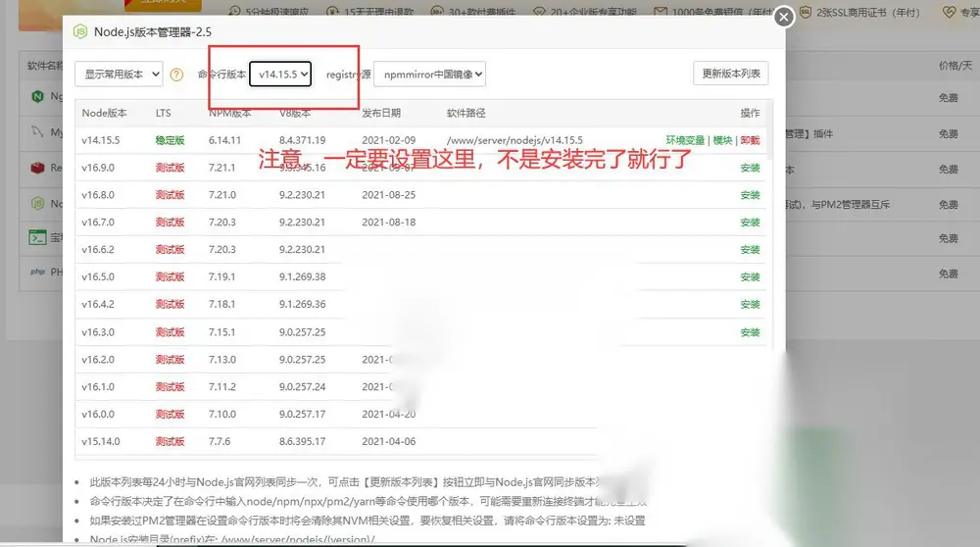Open the 命令行版本 v14.15.5 dropdown

click(280, 74)
